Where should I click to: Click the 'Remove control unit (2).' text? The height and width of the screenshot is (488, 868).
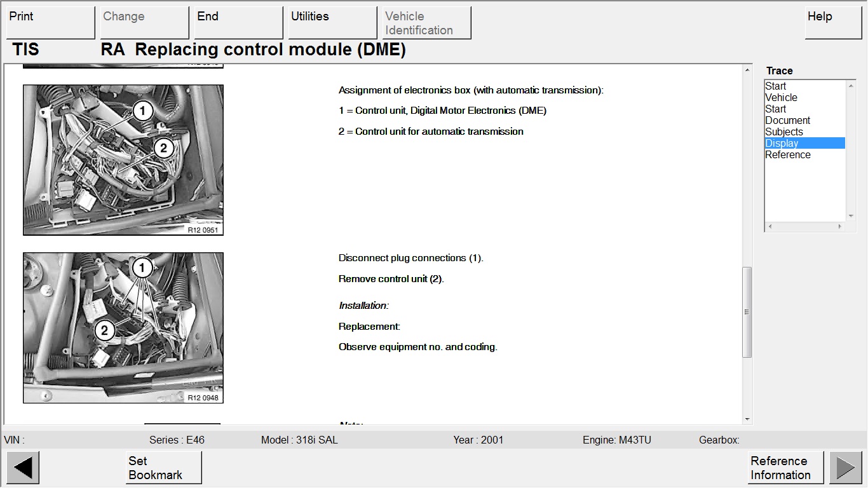(x=391, y=279)
